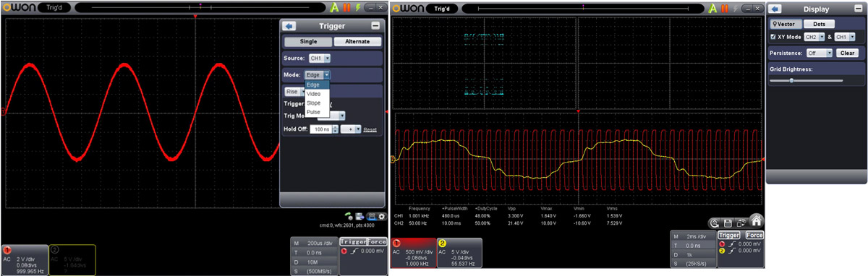Screen dimensions: 868x276
Task: Click the Trigger button in right window
Action: [x=728, y=235]
